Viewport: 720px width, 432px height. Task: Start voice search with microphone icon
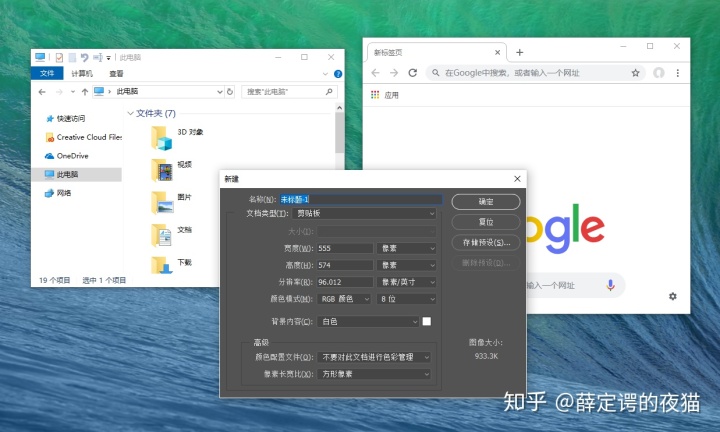coord(610,285)
